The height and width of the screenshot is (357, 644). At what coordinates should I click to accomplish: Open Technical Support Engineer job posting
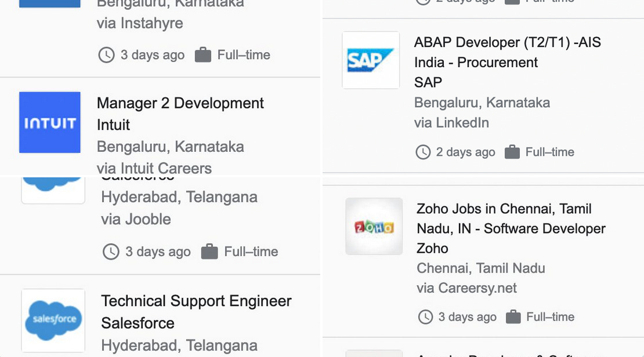196,301
